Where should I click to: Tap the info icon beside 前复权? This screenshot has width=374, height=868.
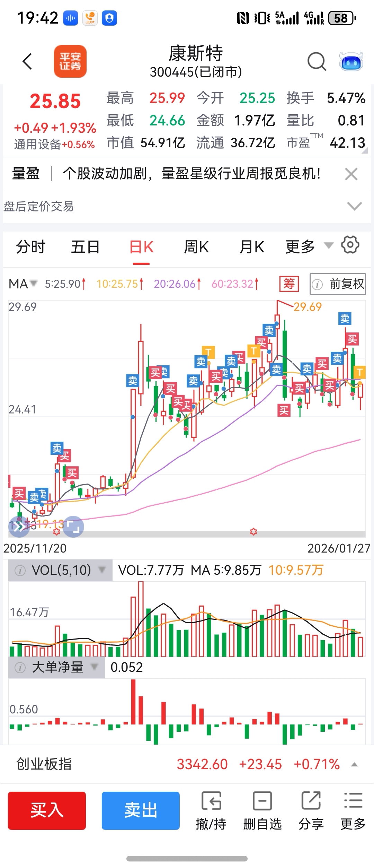pos(317,284)
